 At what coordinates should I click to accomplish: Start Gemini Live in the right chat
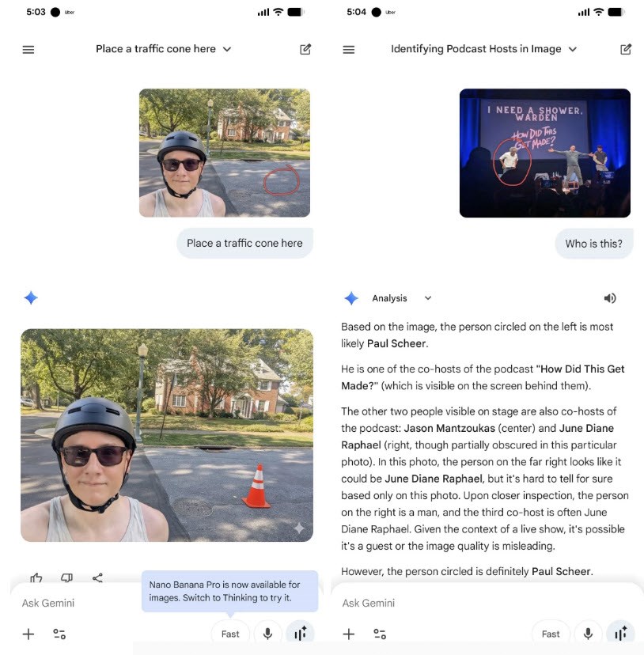(x=620, y=634)
